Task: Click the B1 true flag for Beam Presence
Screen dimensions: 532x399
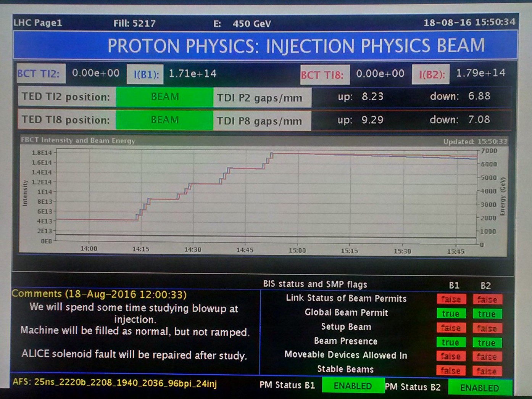Action: 451,343
